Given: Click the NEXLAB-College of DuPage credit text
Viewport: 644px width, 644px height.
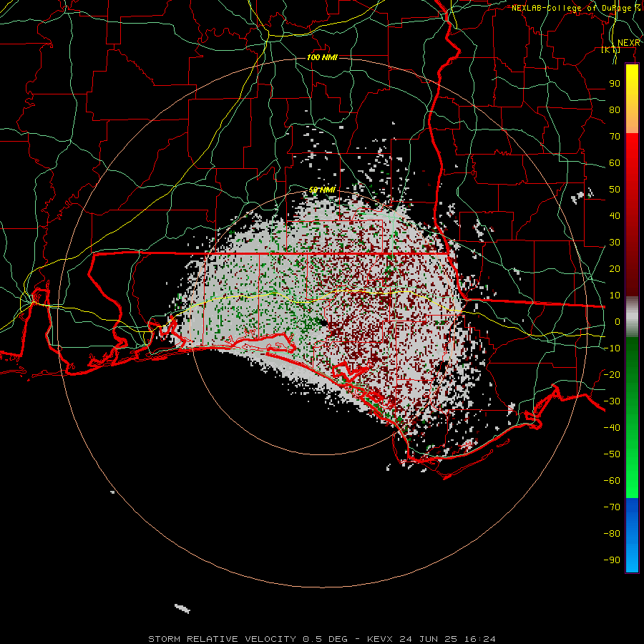Looking at the screenshot, I should (576, 8).
